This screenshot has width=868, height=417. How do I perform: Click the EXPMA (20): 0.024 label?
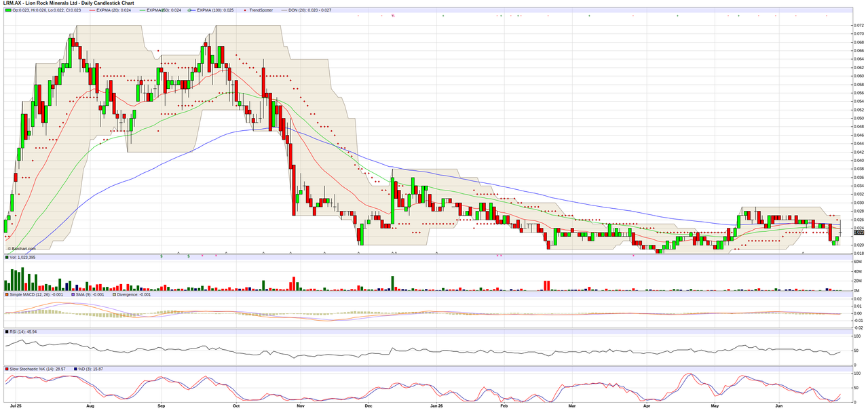[114, 10]
